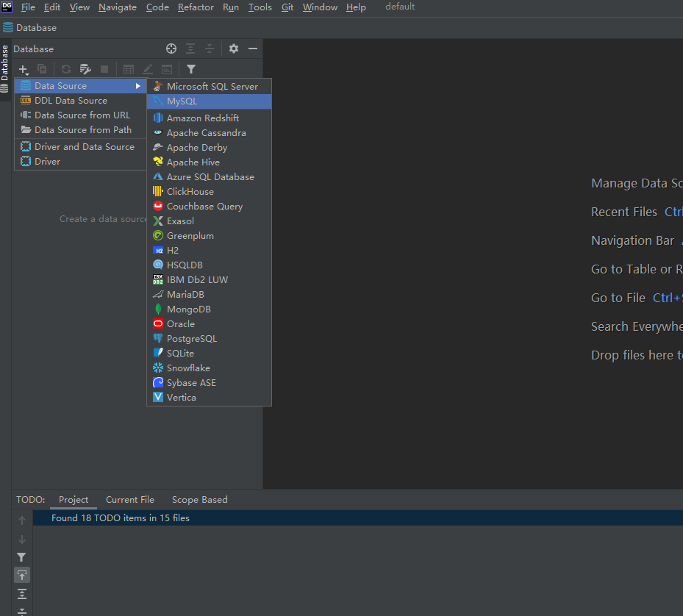This screenshot has width=683, height=616.
Task: Select Apache Cassandra data source
Action: pos(209,133)
